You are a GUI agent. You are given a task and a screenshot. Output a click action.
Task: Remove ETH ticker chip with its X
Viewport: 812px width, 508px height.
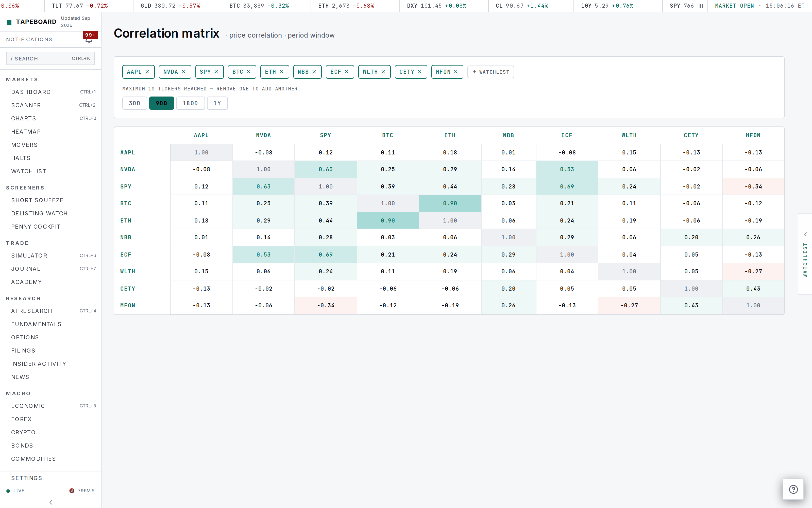pos(281,72)
